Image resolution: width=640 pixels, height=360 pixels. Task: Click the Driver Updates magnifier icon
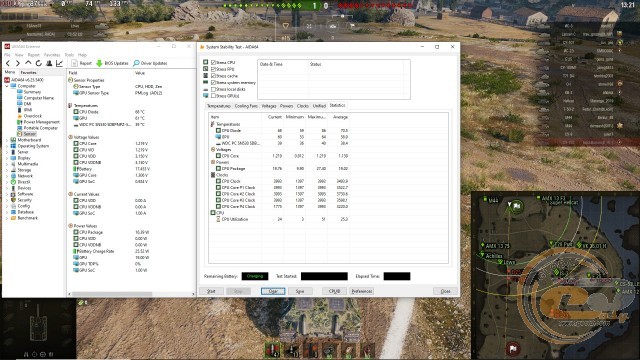tap(136, 63)
